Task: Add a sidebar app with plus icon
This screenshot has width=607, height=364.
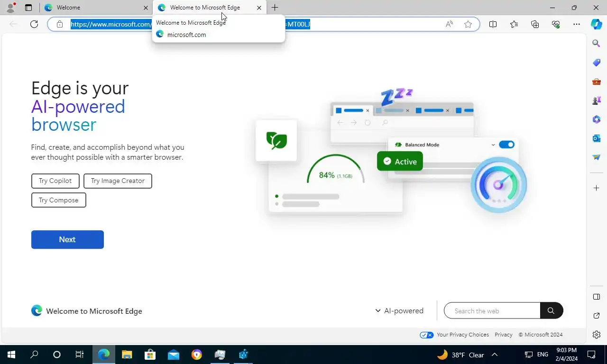Action: click(597, 188)
